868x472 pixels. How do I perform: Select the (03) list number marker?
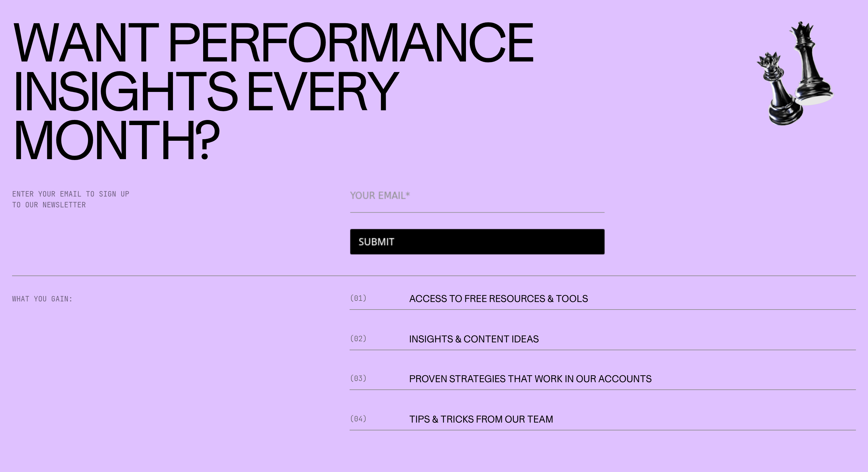point(358,378)
